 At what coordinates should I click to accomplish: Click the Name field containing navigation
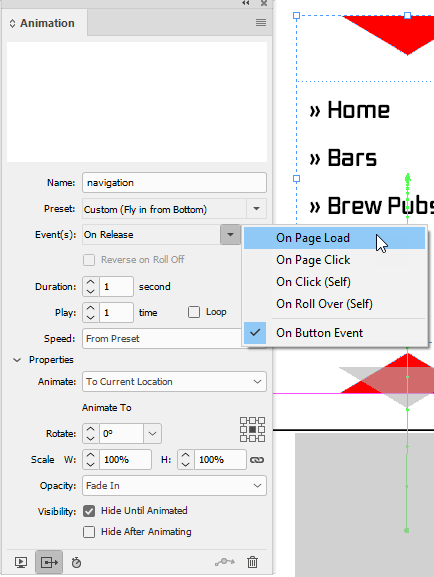(x=174, y=183)
